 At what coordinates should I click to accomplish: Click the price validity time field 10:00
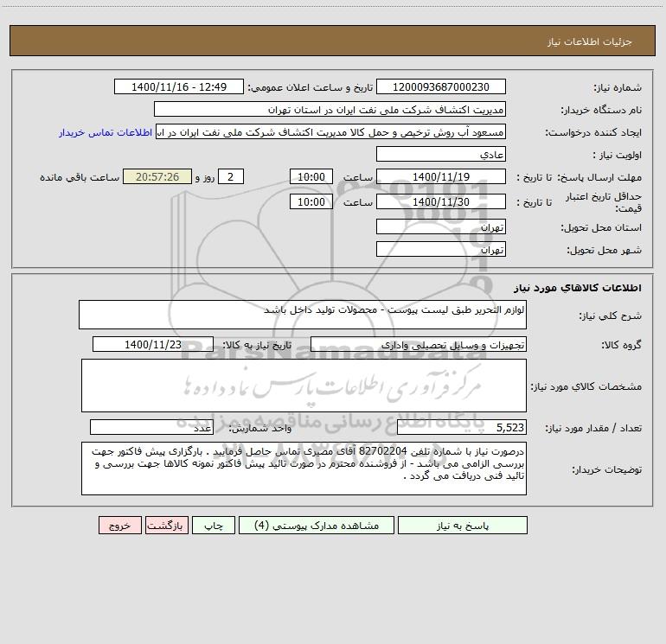coord(311,201)
